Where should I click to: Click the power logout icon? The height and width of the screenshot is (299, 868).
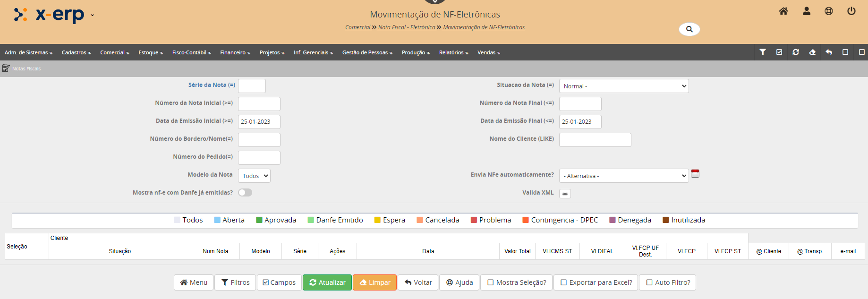(851, 11)
